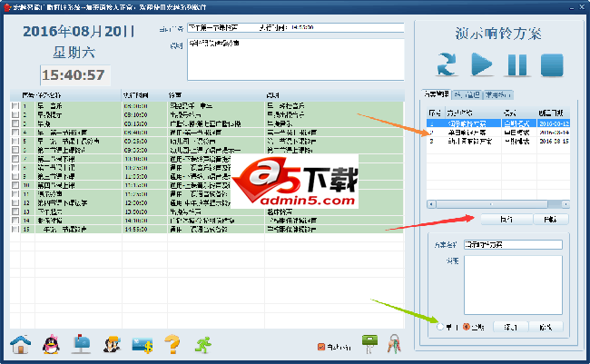This screenshot has width=590, height=364.
Task: Click the 序号 header in the scheme list
Action: click(436, 113)
